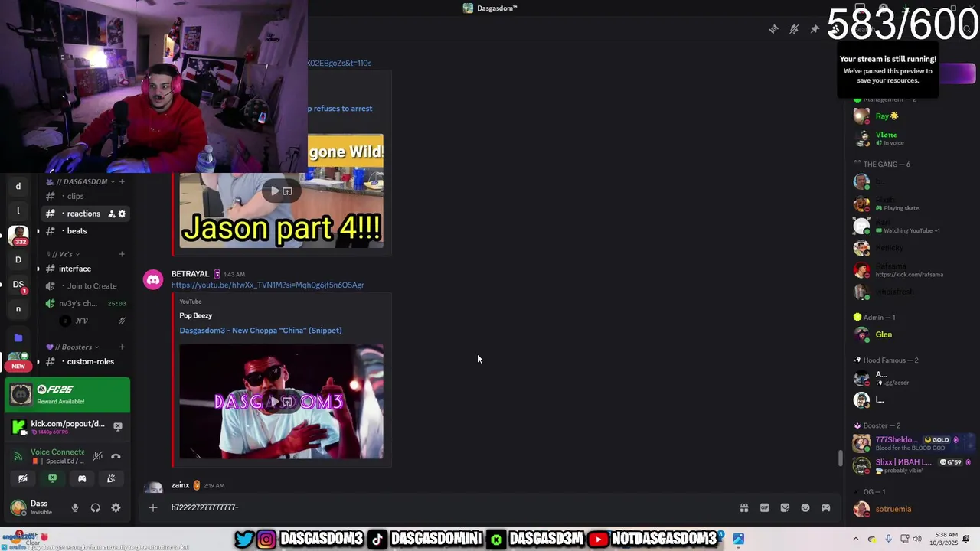This screenshot has height=551, width=980.
Task: Click the plus attachment button by message box
Action: pyautogui.click(x=153, y=507)
